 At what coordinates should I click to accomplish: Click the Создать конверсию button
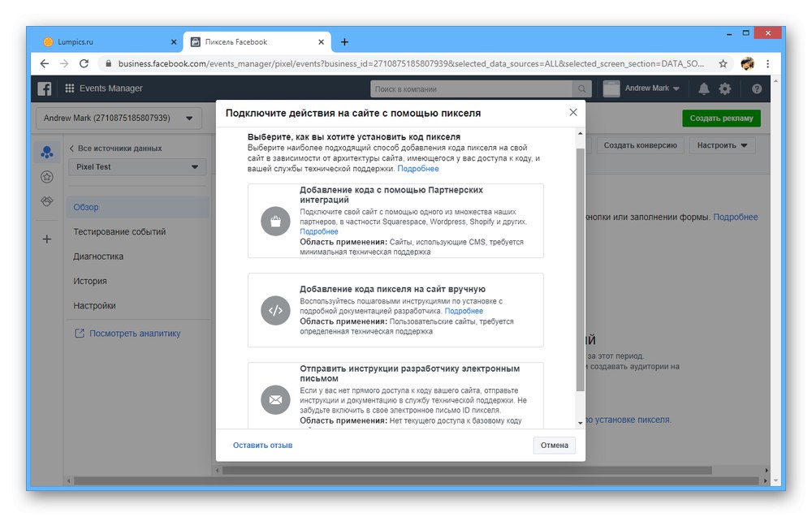pyautogui.click(x=640, y=145)
